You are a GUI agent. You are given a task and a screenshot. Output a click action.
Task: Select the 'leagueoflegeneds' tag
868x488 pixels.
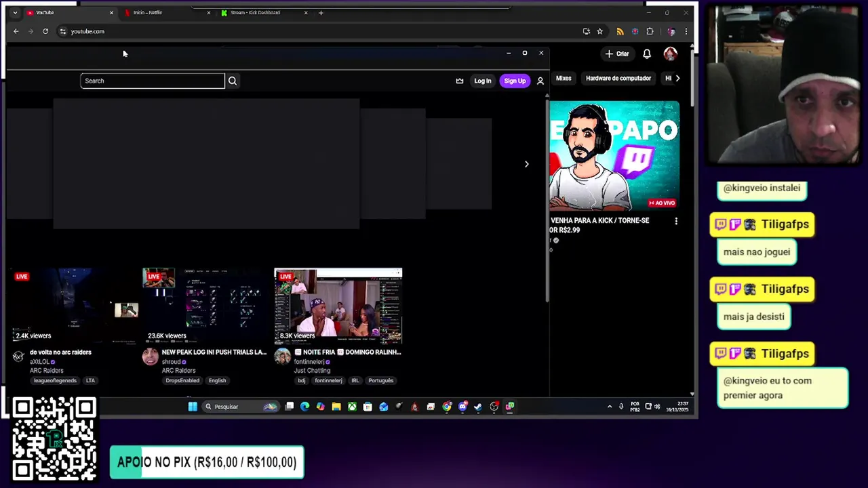click(x=55, y=381)
